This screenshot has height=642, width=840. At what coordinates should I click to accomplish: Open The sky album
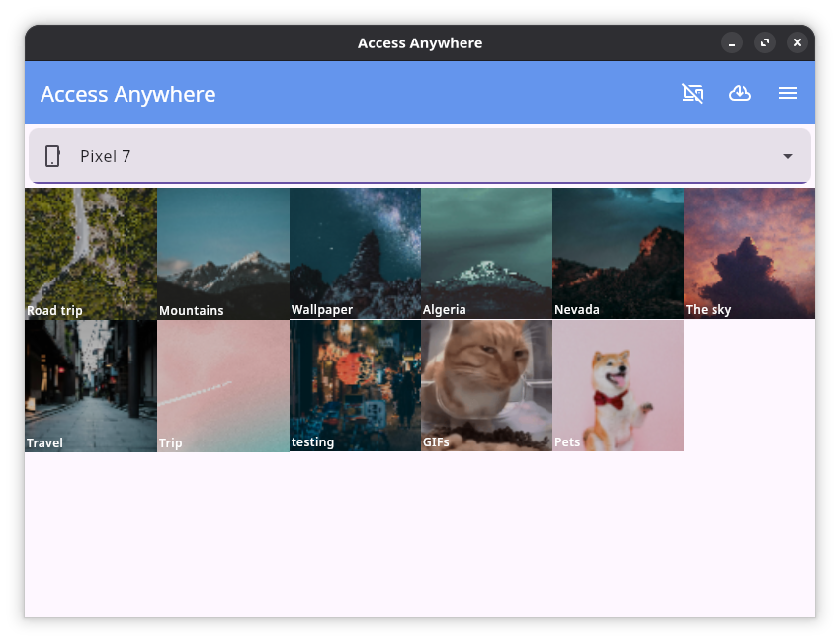click(x=749, y=254)
